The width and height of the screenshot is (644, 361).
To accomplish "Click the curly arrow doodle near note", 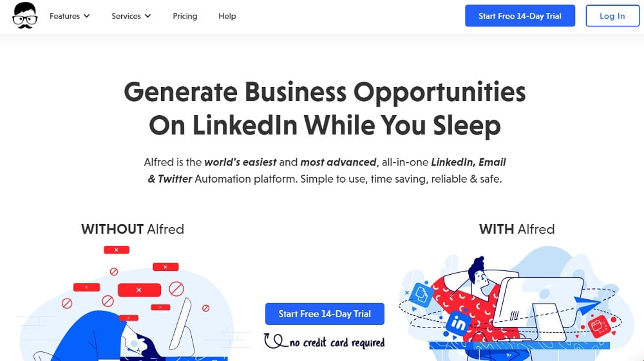I will pyautogui.click(x=276, y=340).
